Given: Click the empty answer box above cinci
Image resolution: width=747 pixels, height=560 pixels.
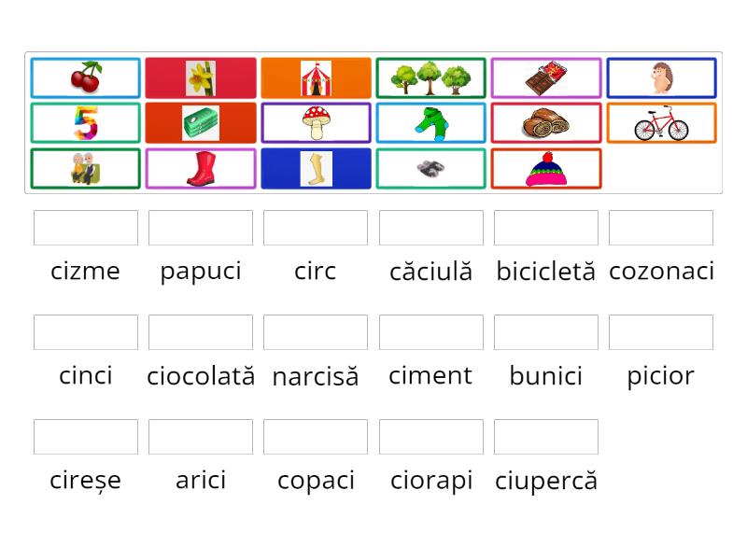Looking at the screenshot, I should (85, 331).
